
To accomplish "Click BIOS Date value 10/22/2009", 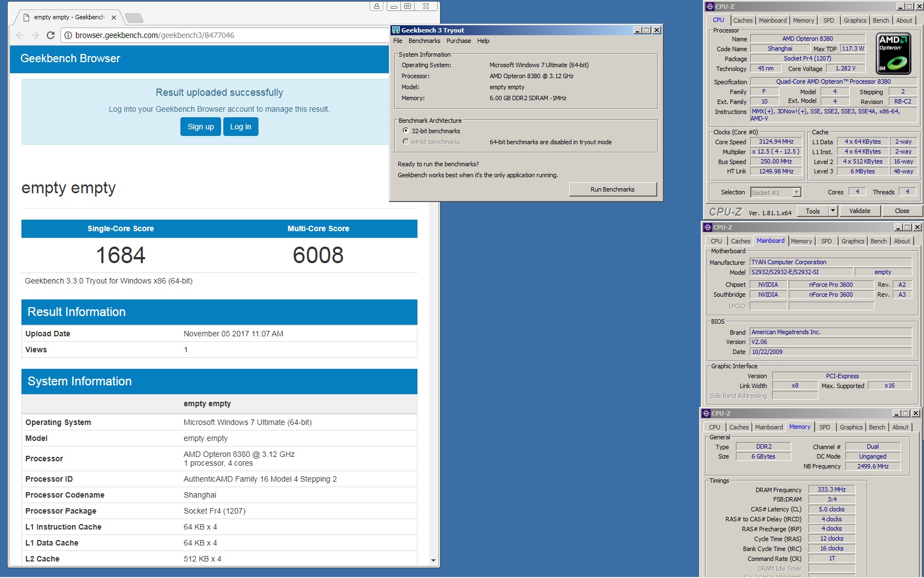I will [831, 352].
